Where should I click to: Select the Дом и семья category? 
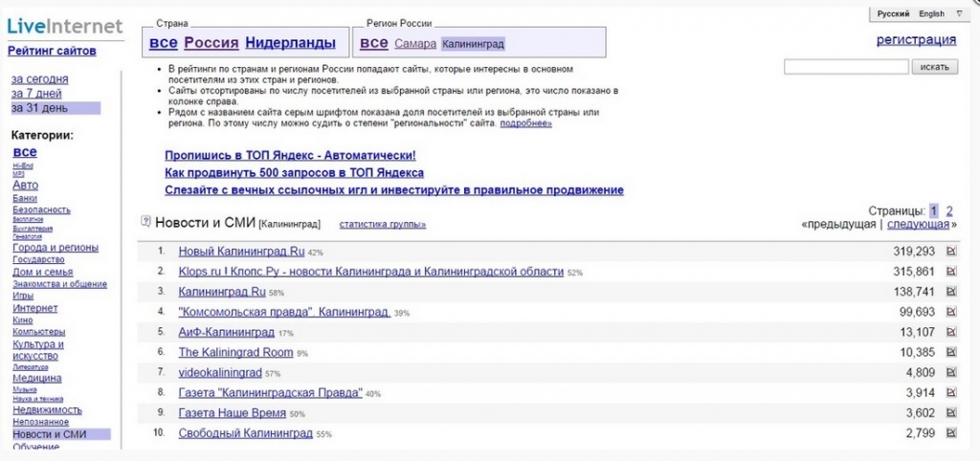(42, 272)
